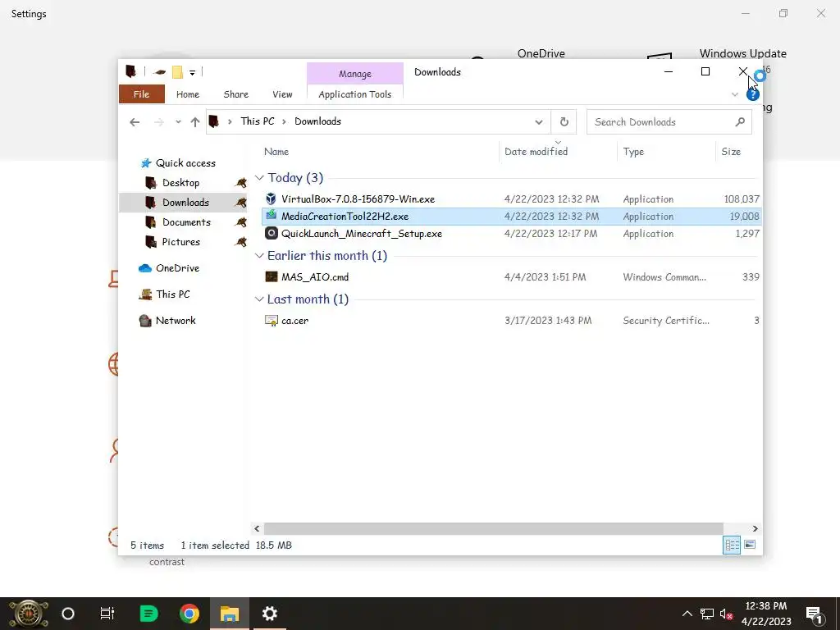This screenshot has height=630, width=840.
Task: Open the Share ribbon tab
Action: [235, 94]
